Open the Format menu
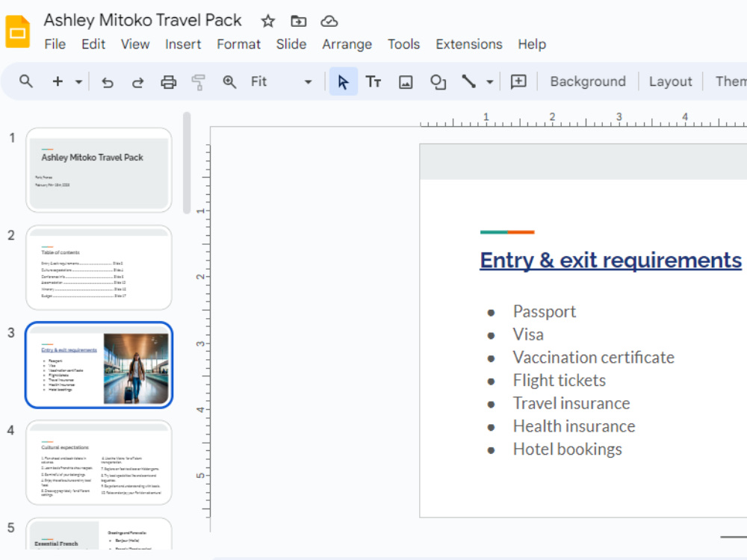The width and height of the screenshot is (747, 560). pyautogui.click(x=239, y=44)
